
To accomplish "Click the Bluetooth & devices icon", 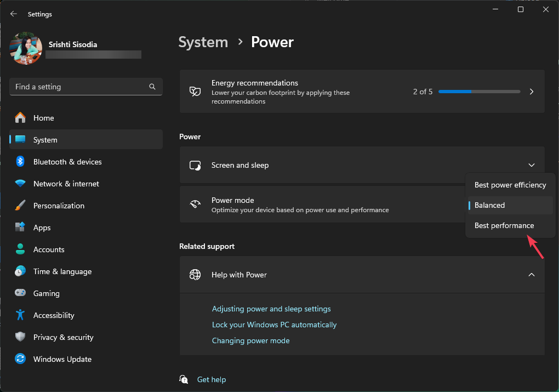I will coord(20,162).
